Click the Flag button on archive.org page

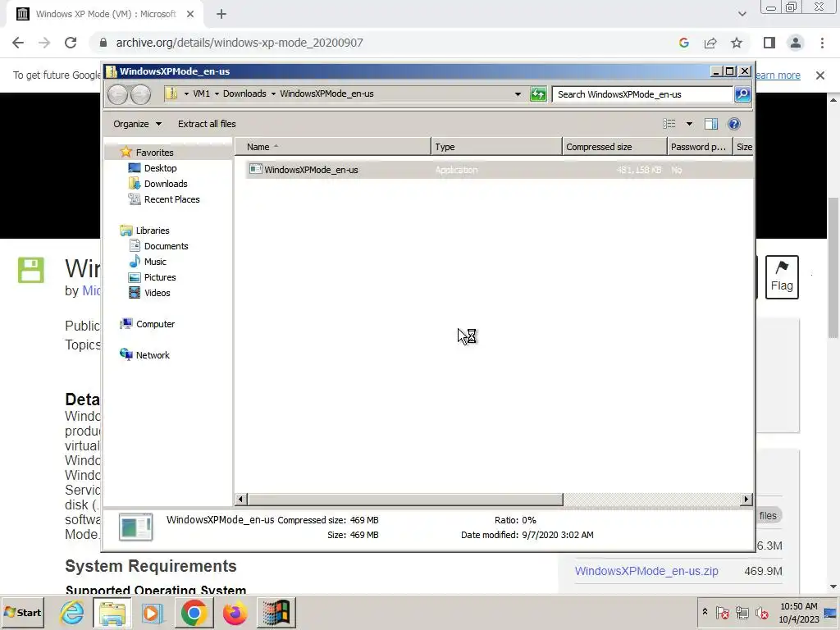coord(782,277)
